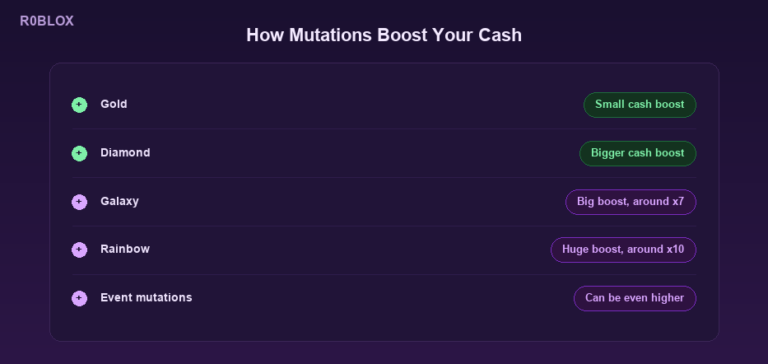Select the Galaxy mutation label

(x=120, y=201)
